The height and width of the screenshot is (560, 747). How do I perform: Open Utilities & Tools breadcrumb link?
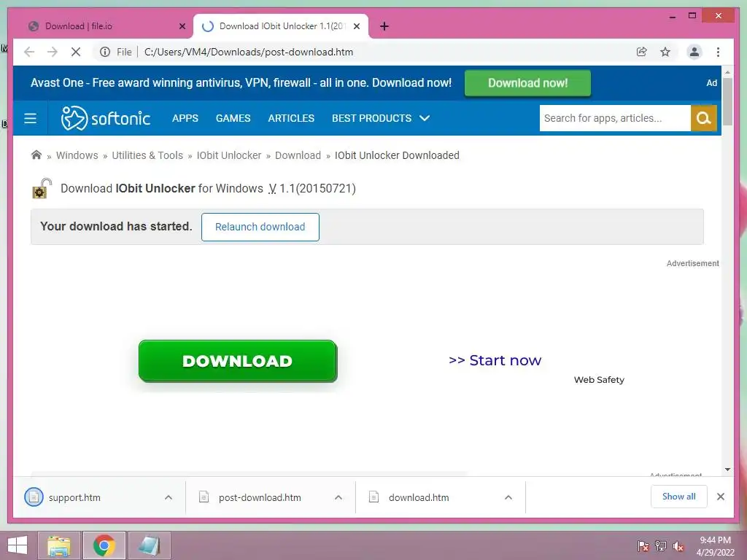(147, 155)
